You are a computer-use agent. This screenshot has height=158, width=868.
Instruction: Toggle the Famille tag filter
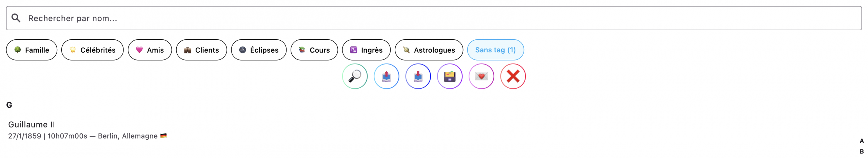[32, 50]
